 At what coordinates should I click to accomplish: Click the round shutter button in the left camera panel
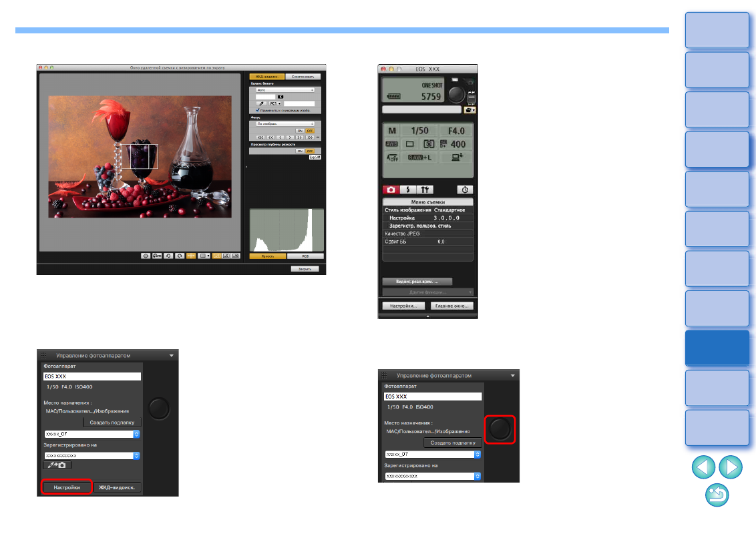click(x=159, y=409)
